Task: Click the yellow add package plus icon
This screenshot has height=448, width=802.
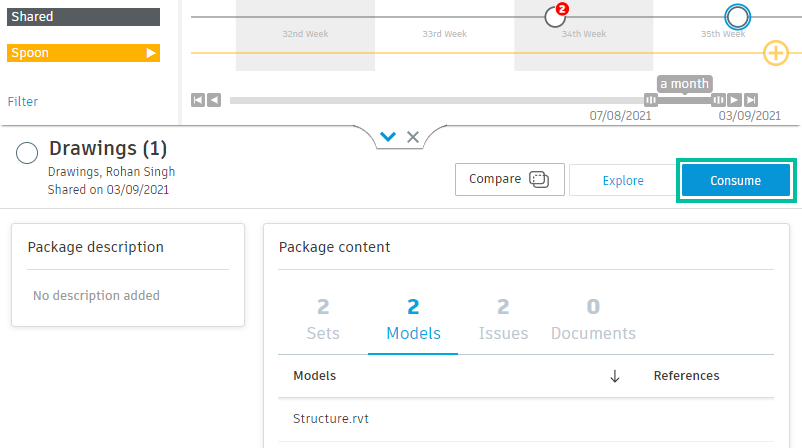Action: pos(776,53)
